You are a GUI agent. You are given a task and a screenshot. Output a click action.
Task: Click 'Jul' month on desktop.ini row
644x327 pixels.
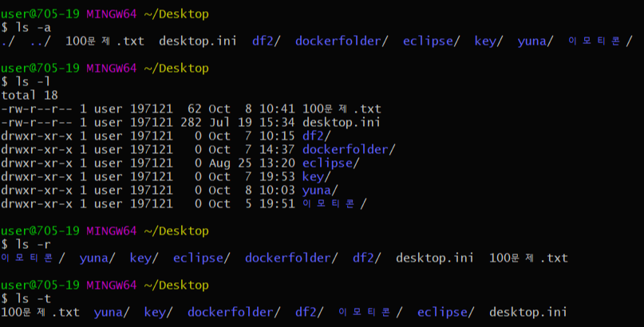coord(219,122)
